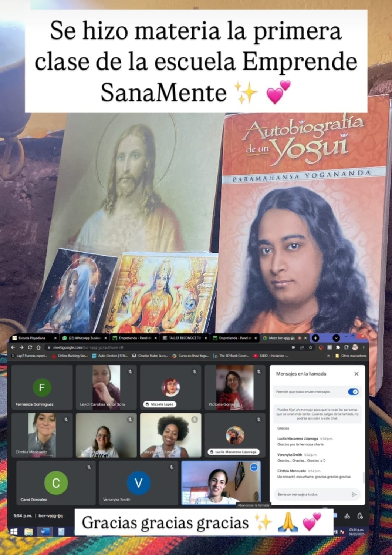The width and height of the screenshot is (392, 555).
Task: Open more options on the self-view tile
Action: click(x=254, y=468)
